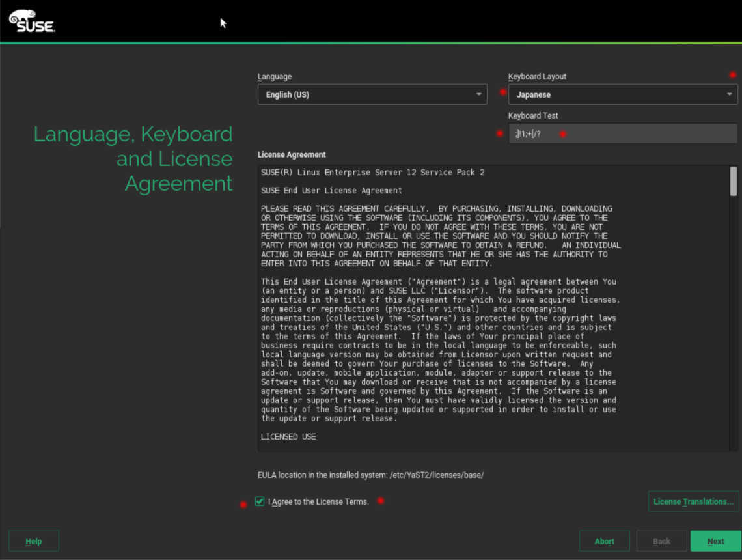Click the 'License Agreement' heading label
The height and width of the screenshot is (560, 742).
click(292, 154)
